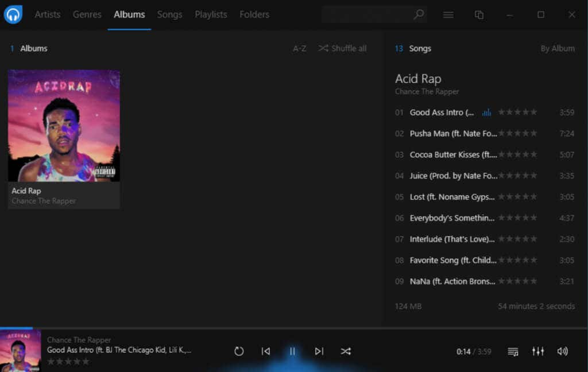Switch to mini player window icon
Screen dimensions: 588x372
pyautogui.click(x=479, y=14)
